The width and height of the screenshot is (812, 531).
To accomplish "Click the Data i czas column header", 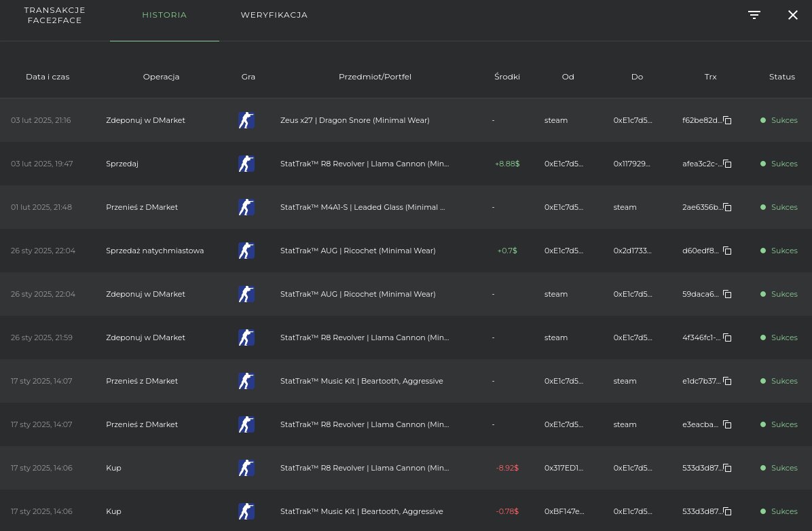I will (48, 77).
